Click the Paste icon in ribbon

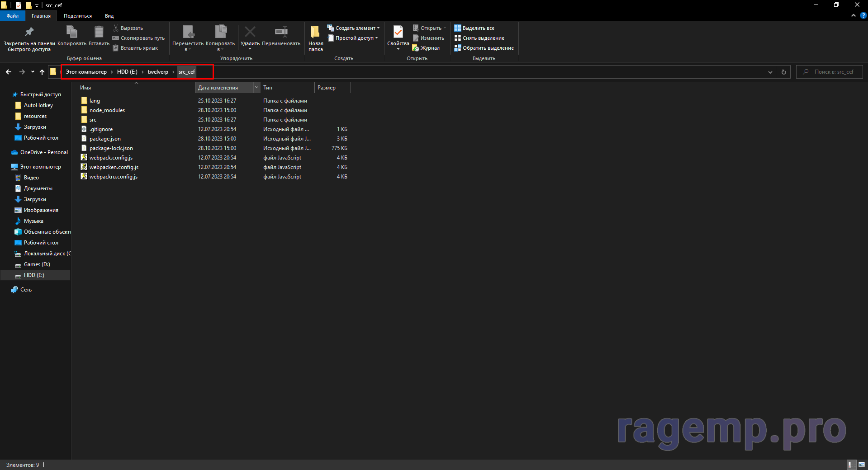point(99,33)
